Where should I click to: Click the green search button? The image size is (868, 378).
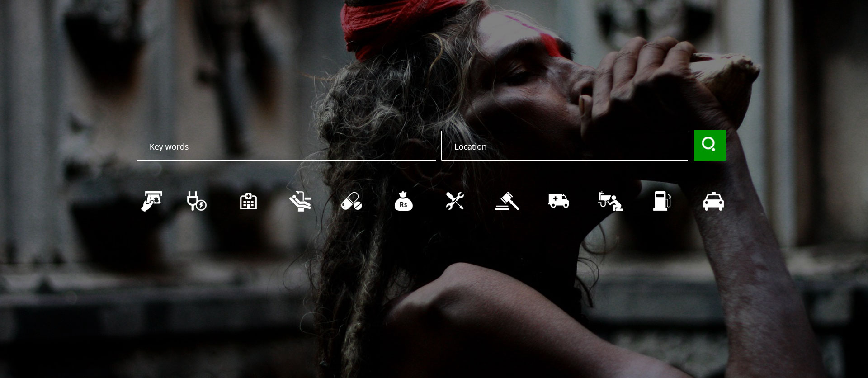coord(709,145)
